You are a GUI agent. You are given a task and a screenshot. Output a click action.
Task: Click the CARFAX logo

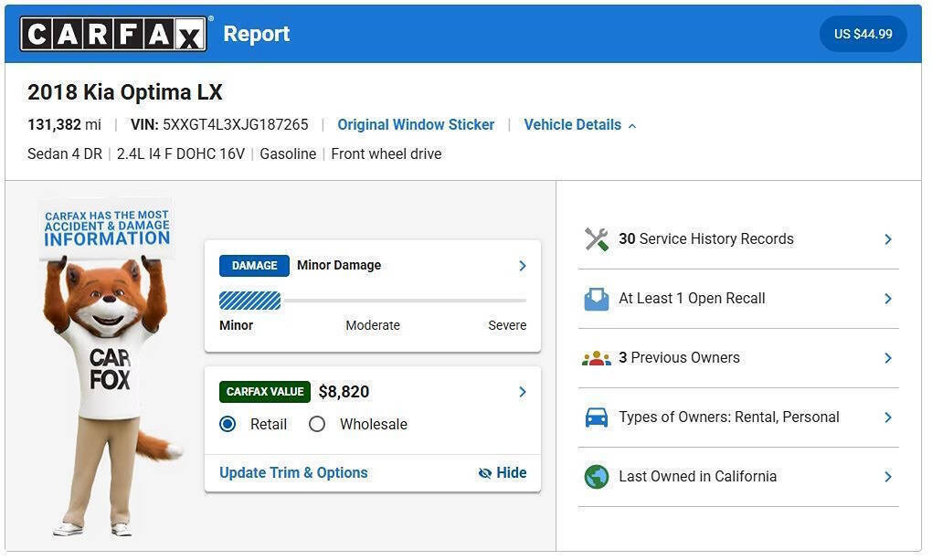(x=113, y=34)
